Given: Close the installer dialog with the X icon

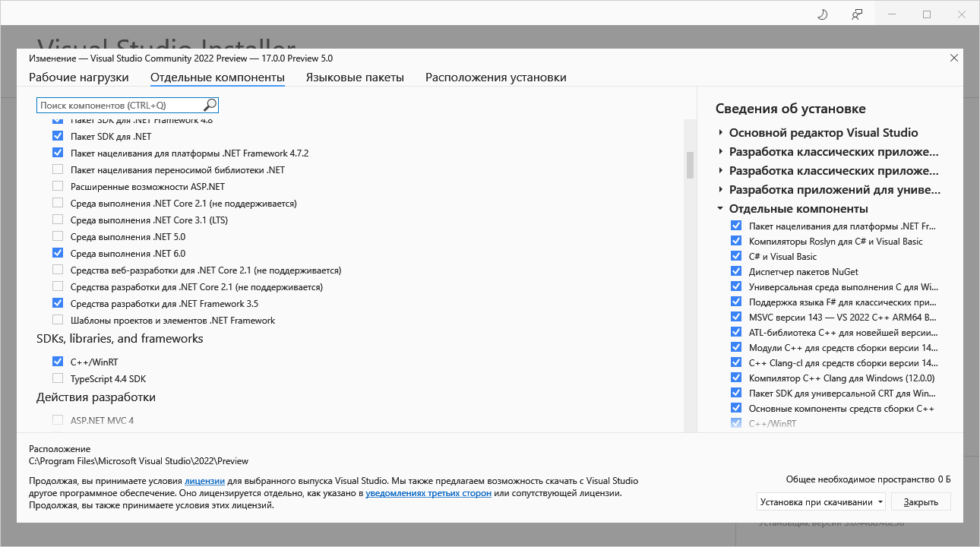Looking at the screenshot, I should click(954, 58).
